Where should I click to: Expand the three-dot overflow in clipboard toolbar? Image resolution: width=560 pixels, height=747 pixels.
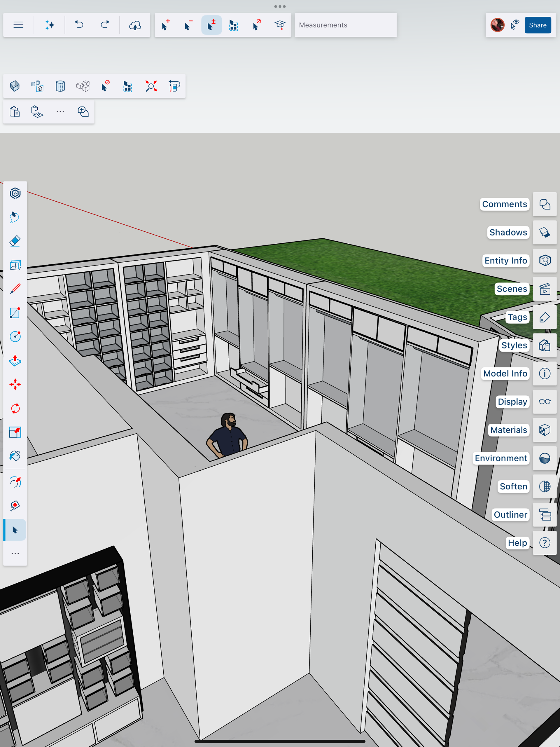[x=60, y=111]
